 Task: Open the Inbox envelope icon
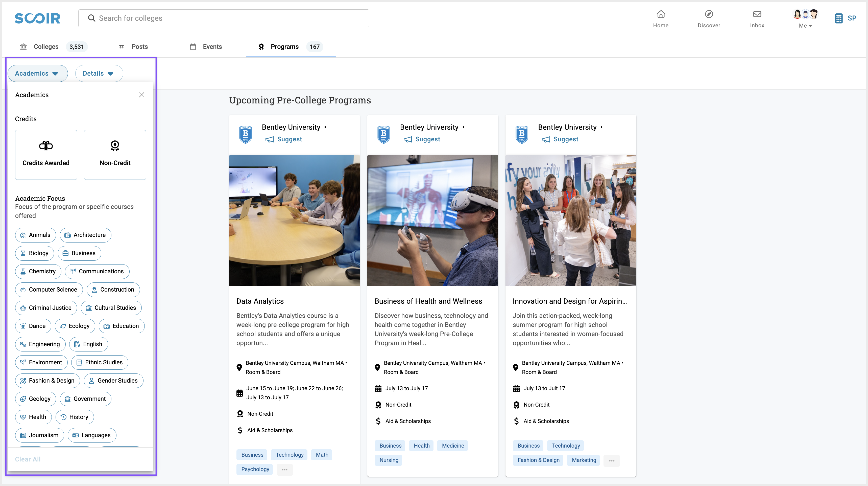click(x=757, y=14)
